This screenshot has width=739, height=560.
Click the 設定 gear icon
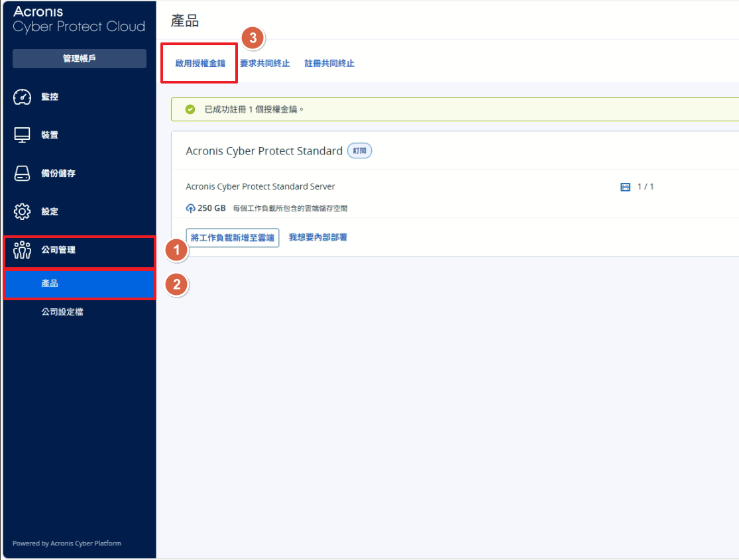22,211
